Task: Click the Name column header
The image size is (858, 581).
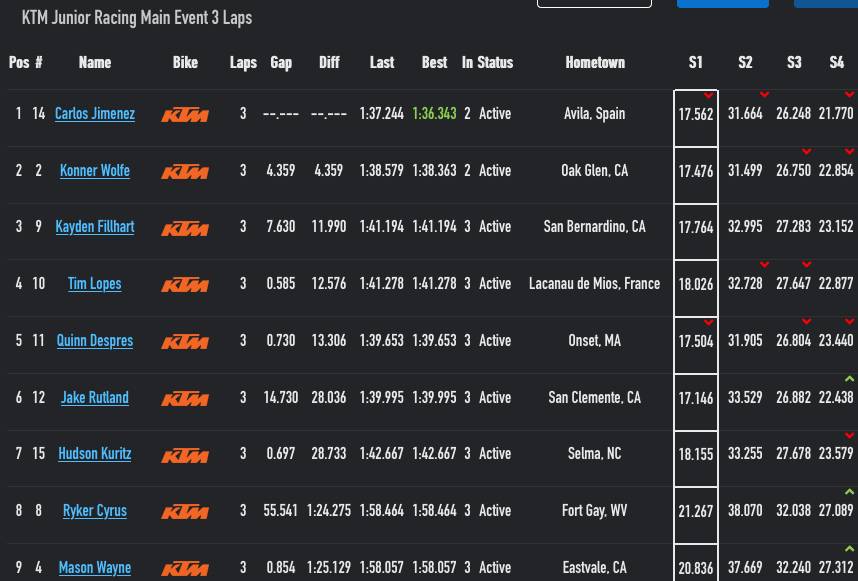Action: pyautogui.click(x=95, y=62)
